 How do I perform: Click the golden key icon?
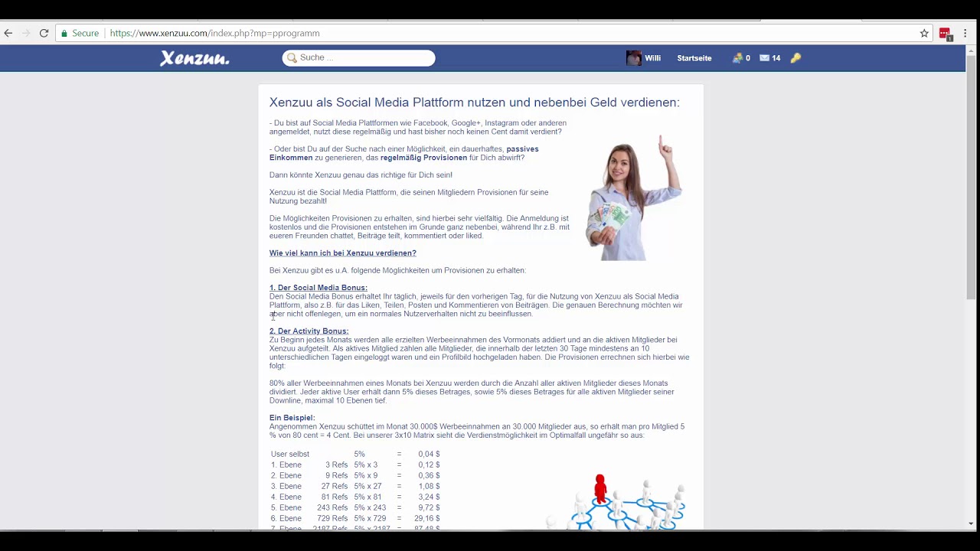click(x=795, y=58)
